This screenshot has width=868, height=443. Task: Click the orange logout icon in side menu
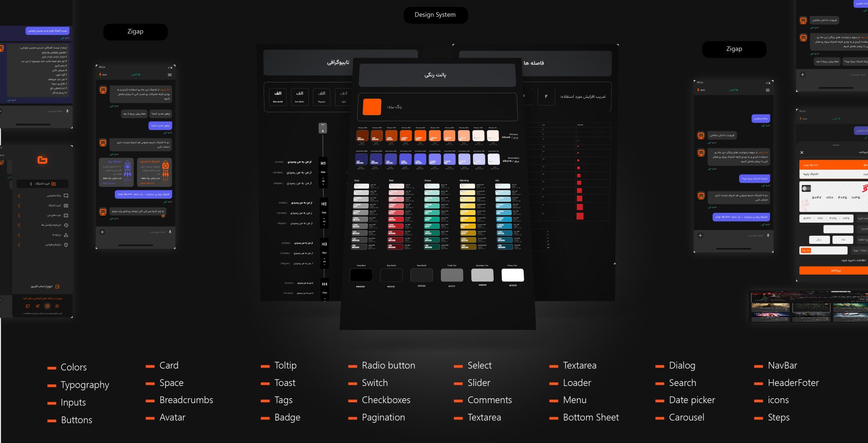(x=57, y=286)
